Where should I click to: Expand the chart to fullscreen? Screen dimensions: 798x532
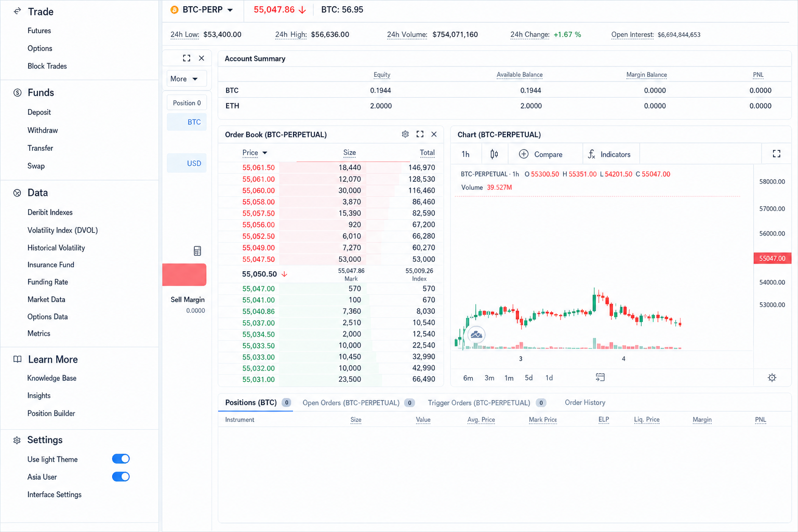tap(777, 153)
